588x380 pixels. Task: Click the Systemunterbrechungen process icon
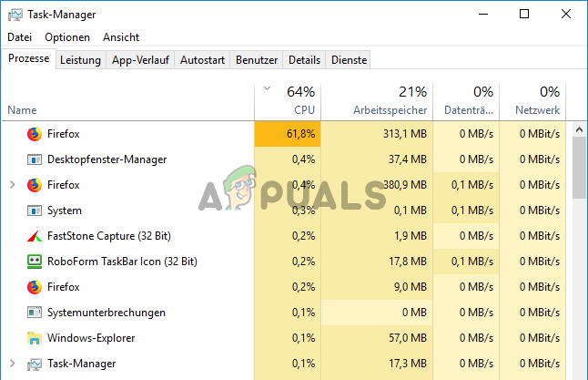click(x=35, y=313)
